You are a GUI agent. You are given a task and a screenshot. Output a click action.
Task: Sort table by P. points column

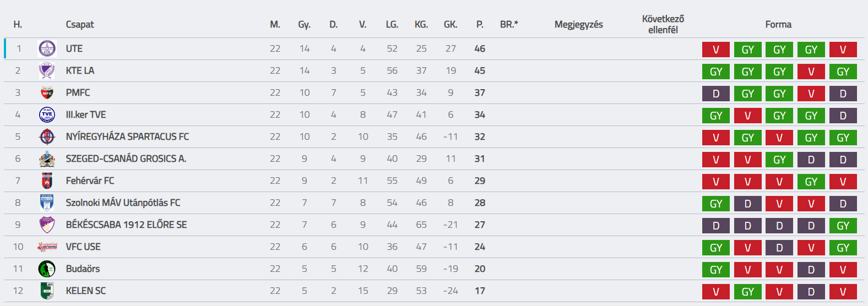[480, 24]
